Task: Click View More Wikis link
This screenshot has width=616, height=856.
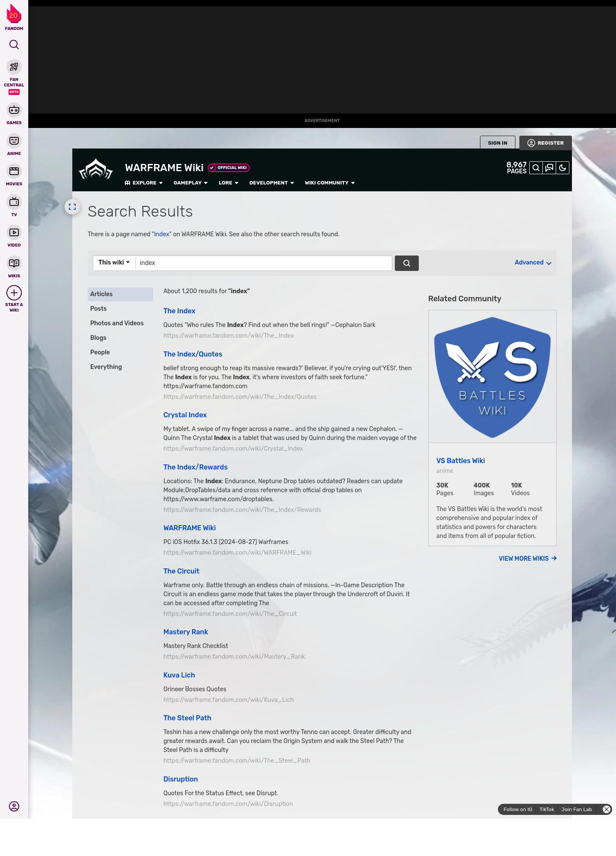Action: pos(528,559)
